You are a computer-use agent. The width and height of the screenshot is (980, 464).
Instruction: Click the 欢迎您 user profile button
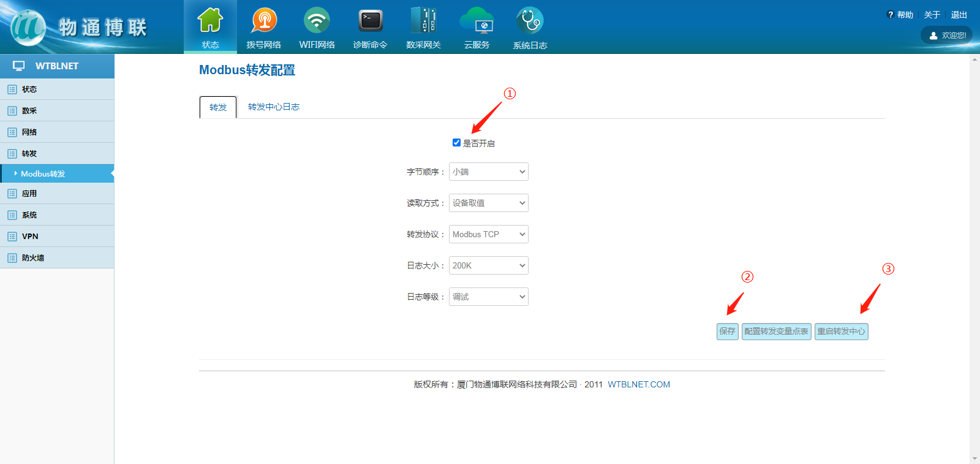947,36
